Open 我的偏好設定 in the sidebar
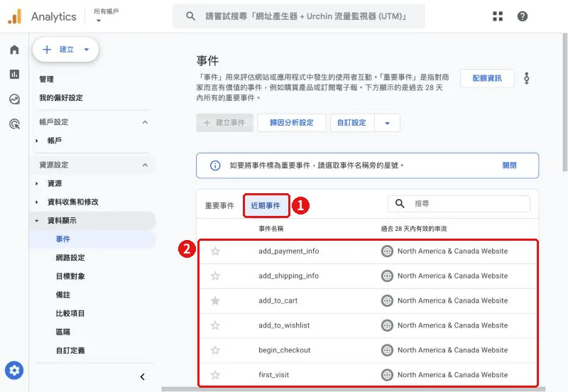This screenshot has height=392, width=568. click(61, 98)
